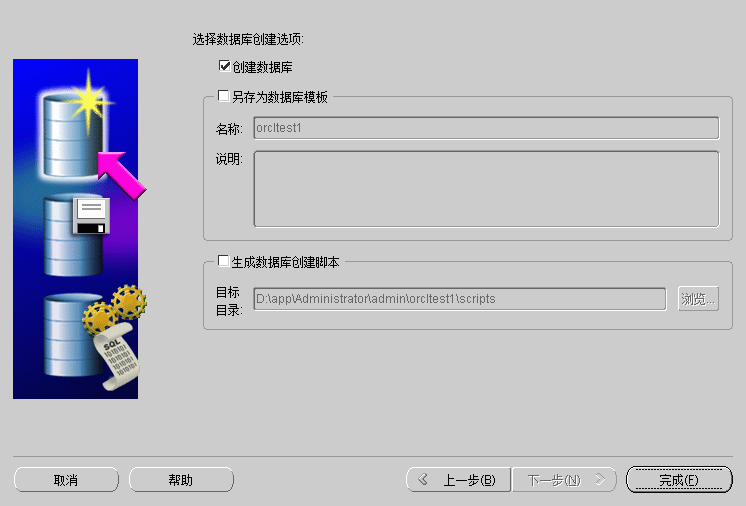
Task: Click the 目标目录 path field
Action: click(460, 299)
